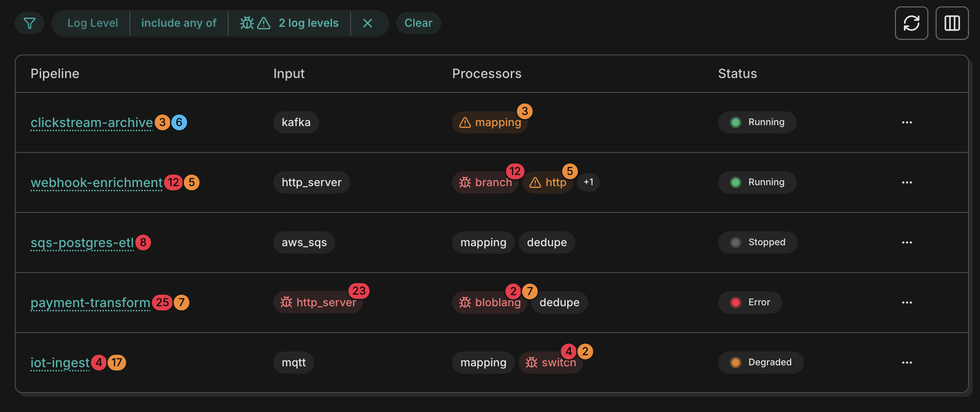Remove the Log Level filter with the X
The height and width of the screenshot is (412, 980).
click(x=368, y=23)
